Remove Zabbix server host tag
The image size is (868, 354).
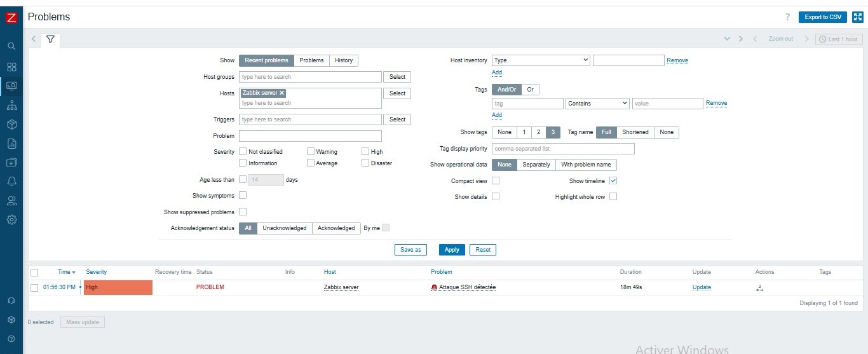tap(282, 93)
